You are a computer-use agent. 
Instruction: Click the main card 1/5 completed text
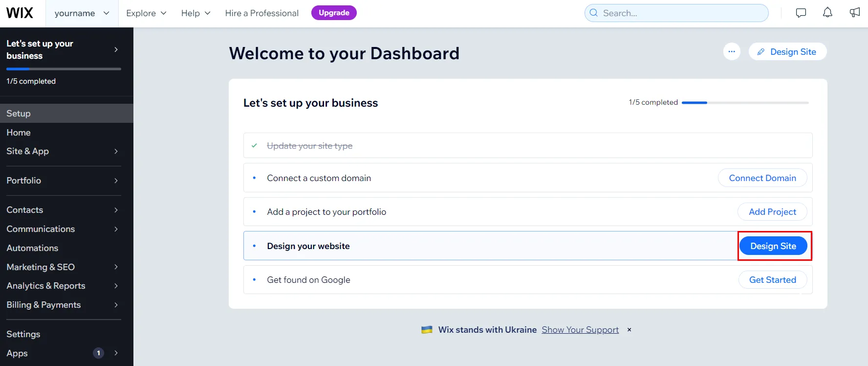(x=653, y=102)
